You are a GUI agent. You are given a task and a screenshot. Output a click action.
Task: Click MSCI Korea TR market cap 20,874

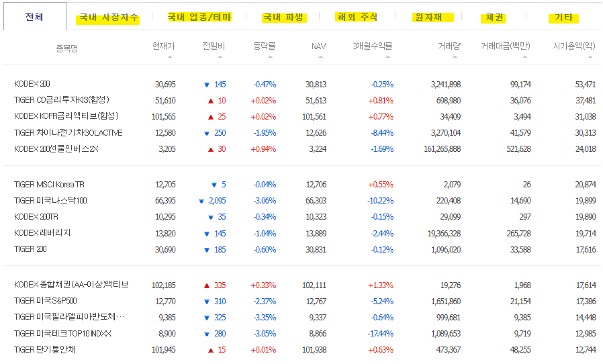point(586,185)
